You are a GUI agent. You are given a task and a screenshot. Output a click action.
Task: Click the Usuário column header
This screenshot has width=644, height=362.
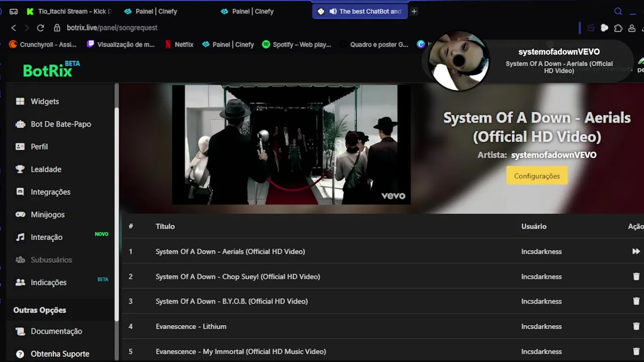[x=534, y=226]
